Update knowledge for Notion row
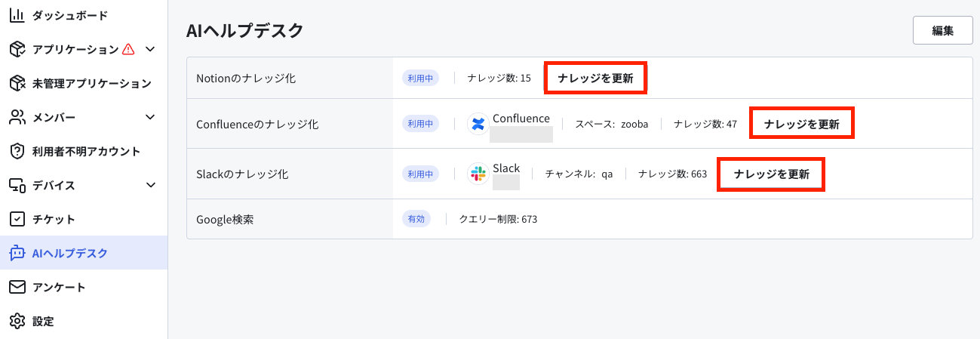The height and width of the screenshot is (339, 980). coord(595,78)
